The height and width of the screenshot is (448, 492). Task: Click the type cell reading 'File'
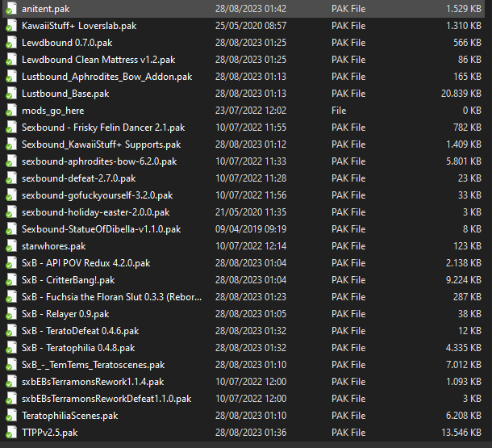pos(339,111)
